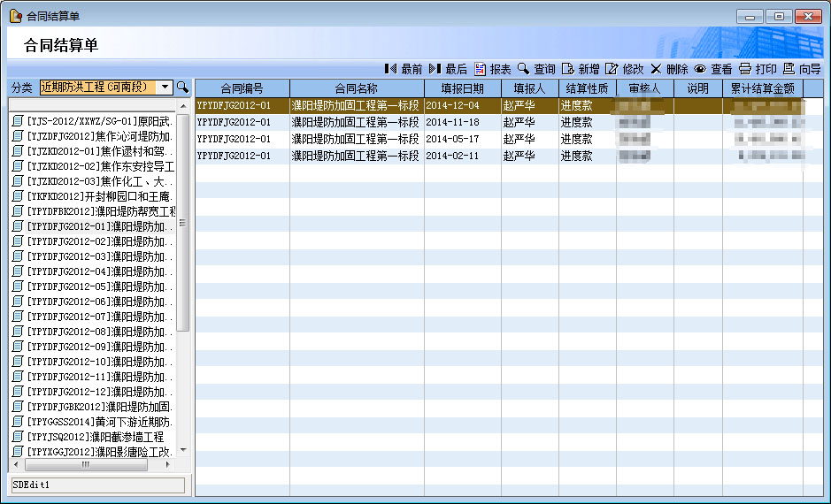This screenshot has width=831, height=504.
Task: Select tree item [YPYJSQ2012]濮阳截渗墙工程
Action: click(87, 437)
